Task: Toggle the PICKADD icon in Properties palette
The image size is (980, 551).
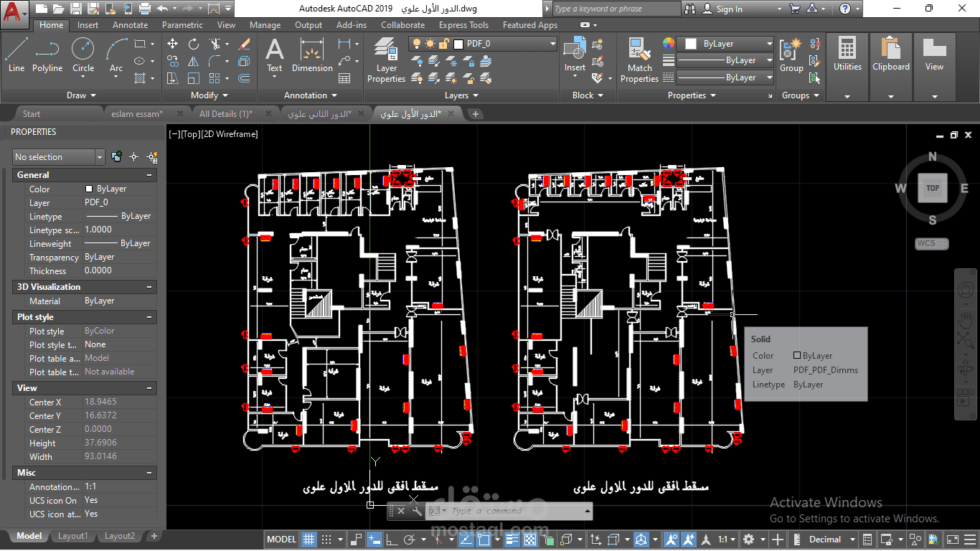Action: pyautogui.click(x=117, y=156)
